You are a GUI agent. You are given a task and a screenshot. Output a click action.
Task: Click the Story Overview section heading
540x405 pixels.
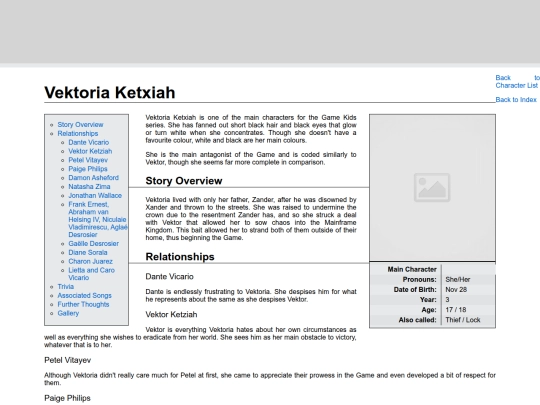(x=184, y=181)
